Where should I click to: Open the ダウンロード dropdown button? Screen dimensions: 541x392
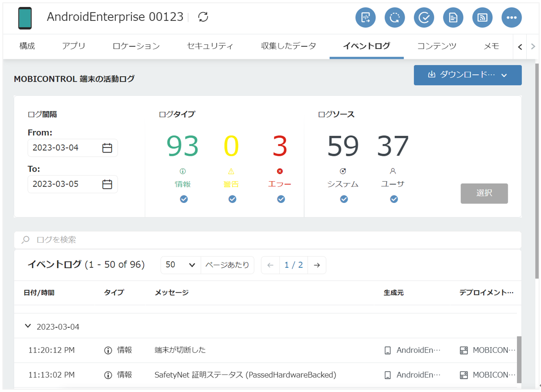[x=468, y=75]
